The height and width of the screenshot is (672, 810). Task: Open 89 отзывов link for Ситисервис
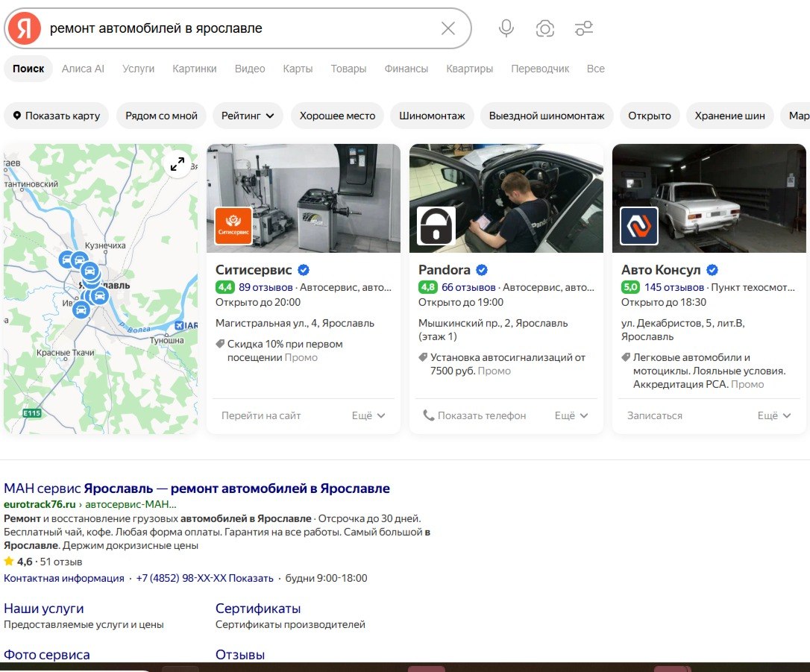click(x=266, y=287)
